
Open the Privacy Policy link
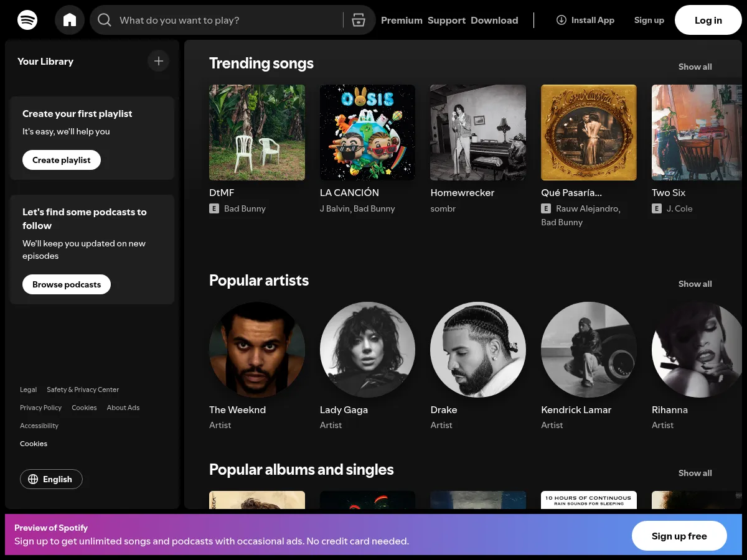(40, 408)
